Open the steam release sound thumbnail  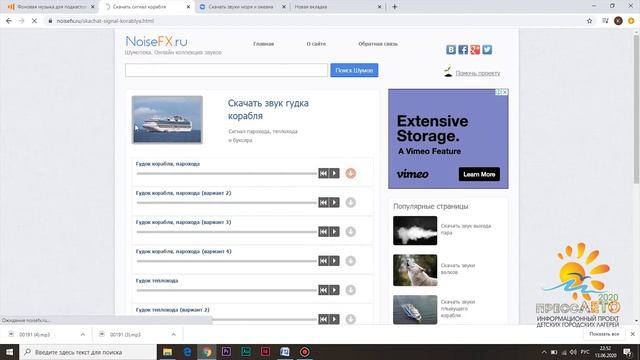415,231
